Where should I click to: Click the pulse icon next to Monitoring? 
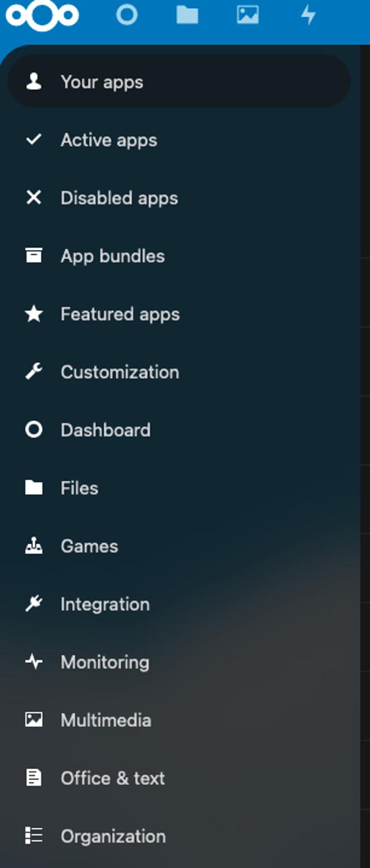pos(34,662)
